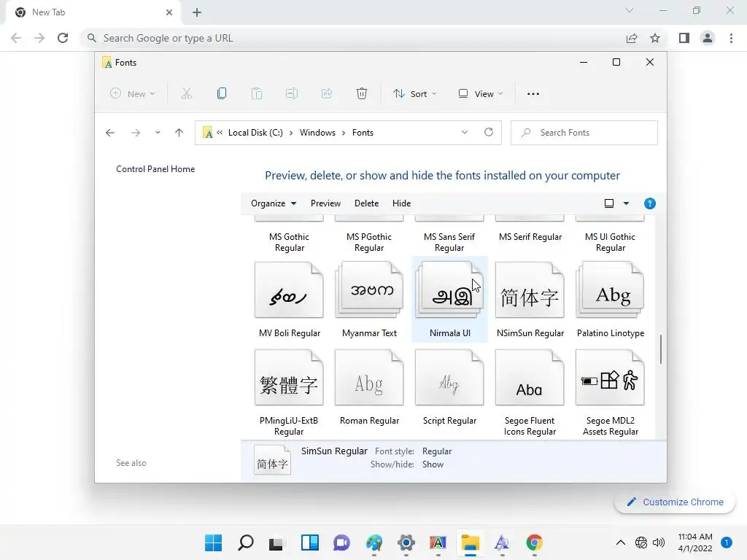Open File Explorer from the taskbar
This screenshot has height=560, width=747.
(471, 542)
